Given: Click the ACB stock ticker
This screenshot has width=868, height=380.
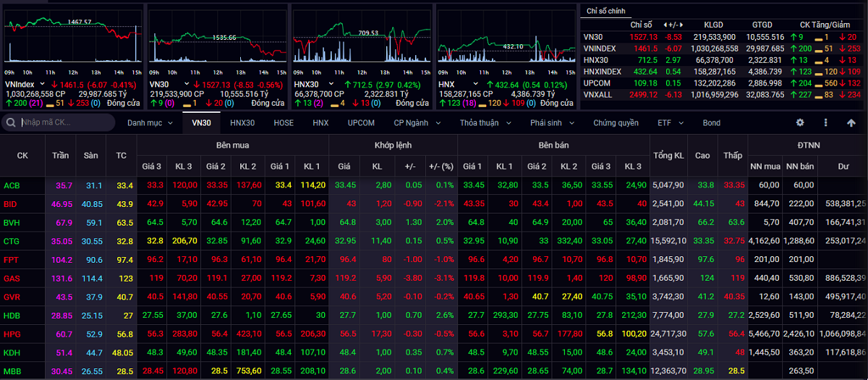Looking at the screenshot, I should pyautogui.click(x=12, y=185).
